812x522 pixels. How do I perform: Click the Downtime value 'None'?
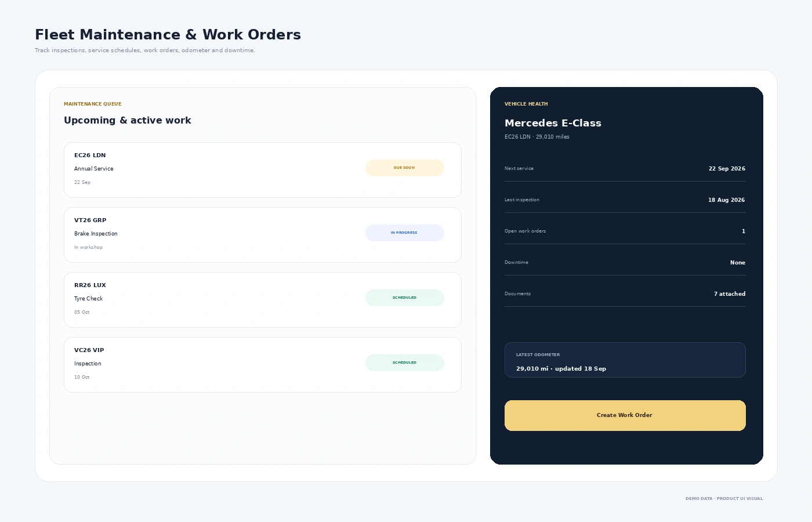[x=738, y=263]
